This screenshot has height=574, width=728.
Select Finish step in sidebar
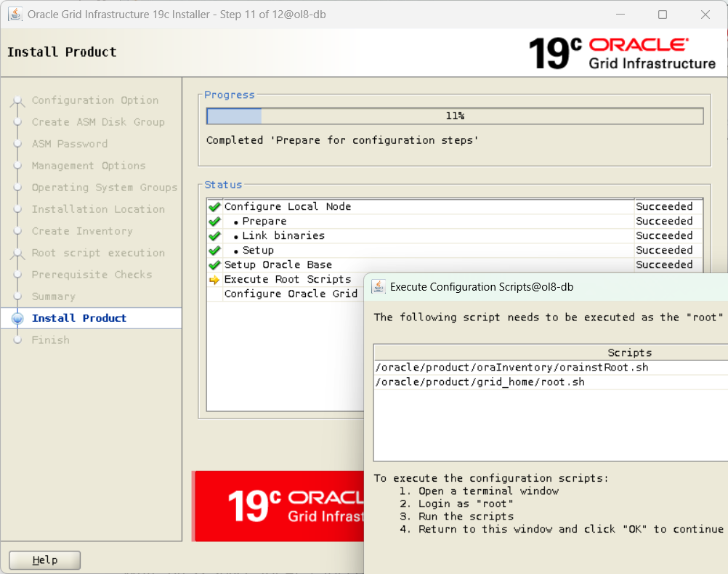(x=50, y=340)
